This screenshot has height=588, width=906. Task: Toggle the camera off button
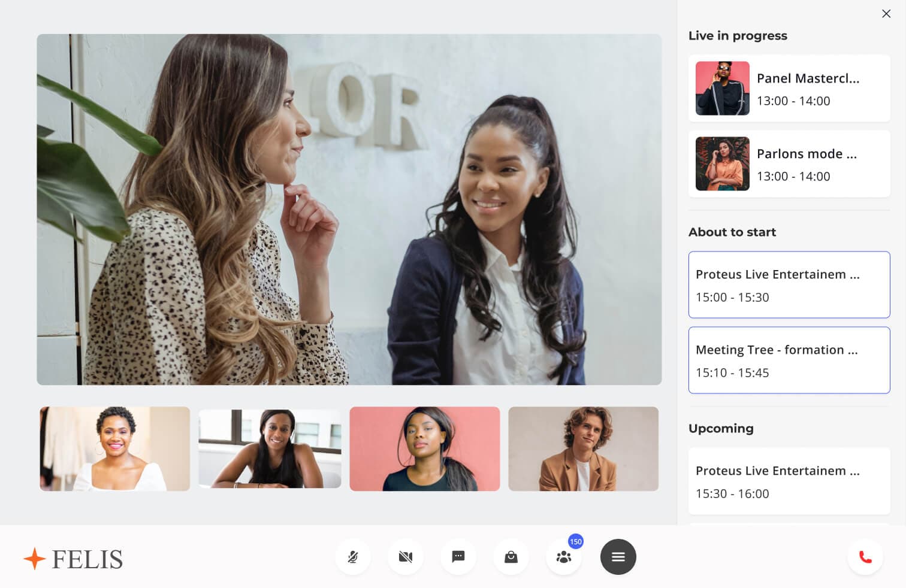[x=406, y=557]
